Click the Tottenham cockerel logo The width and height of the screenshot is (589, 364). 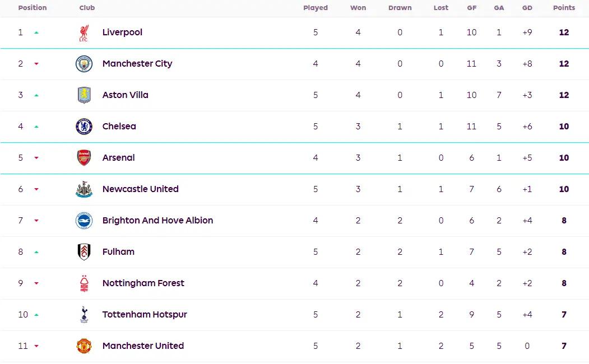pos(84,315)
